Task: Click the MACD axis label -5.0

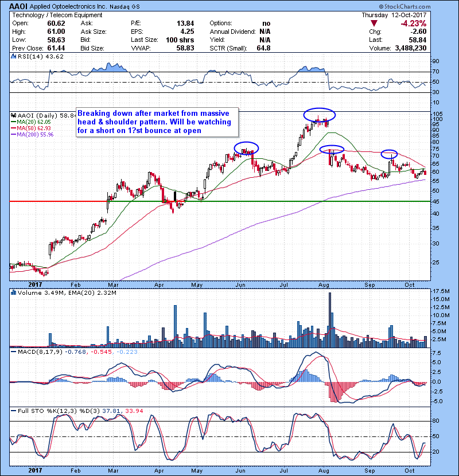Action: pos(437,401)
